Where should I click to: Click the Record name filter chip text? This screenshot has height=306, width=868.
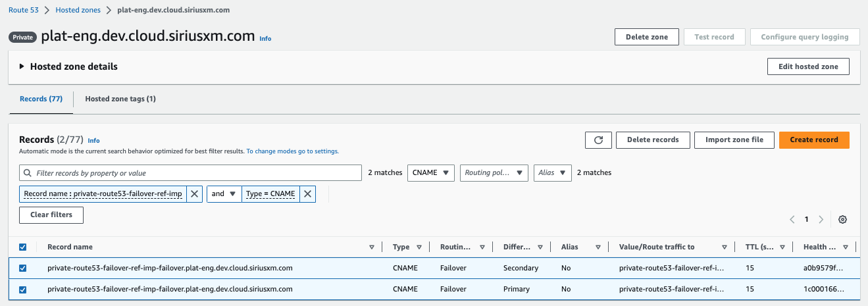(103, 193)
